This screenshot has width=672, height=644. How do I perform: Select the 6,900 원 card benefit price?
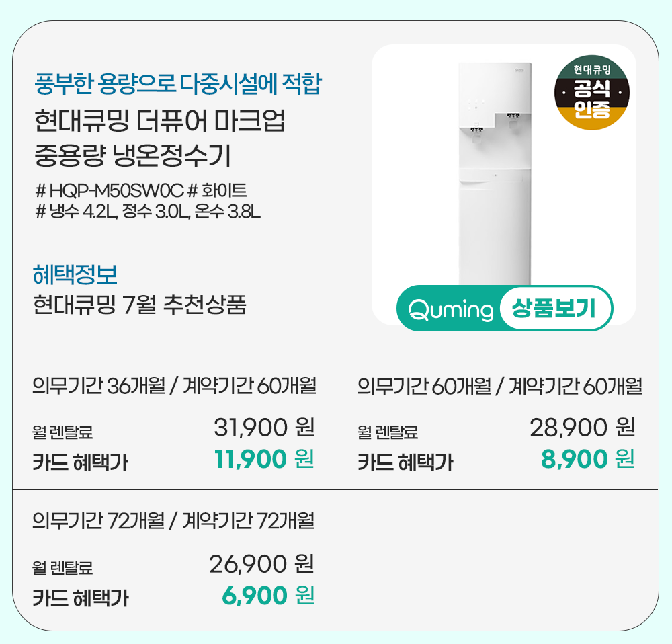coord(267,596)
